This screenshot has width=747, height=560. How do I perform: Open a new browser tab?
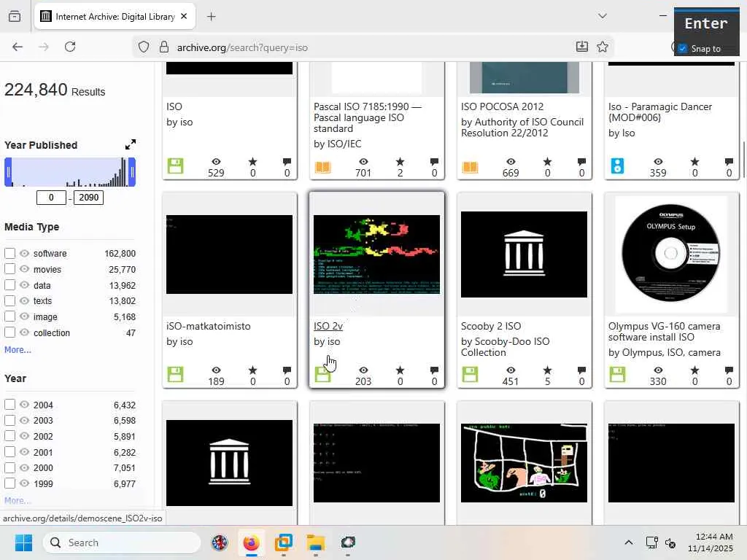[212, 17]
